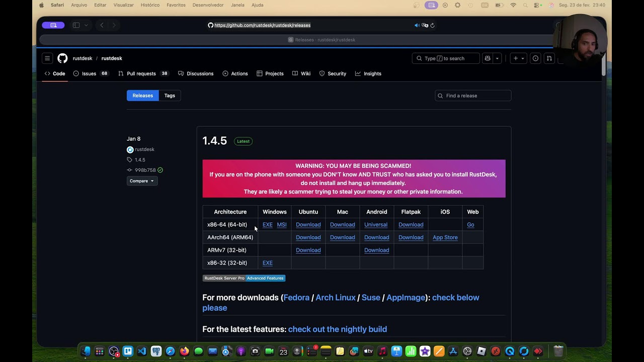Open the 1.4.5 release title

click(x=215, y=141)
